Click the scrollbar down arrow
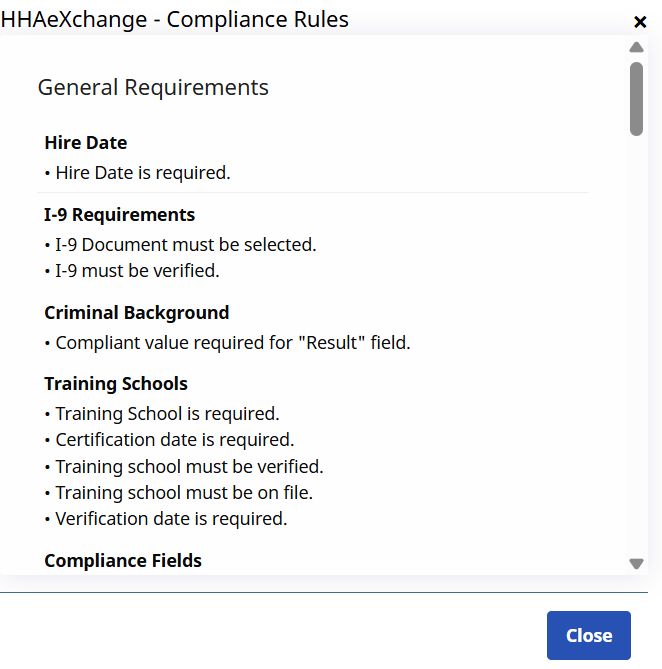 (x=636, y=563)
